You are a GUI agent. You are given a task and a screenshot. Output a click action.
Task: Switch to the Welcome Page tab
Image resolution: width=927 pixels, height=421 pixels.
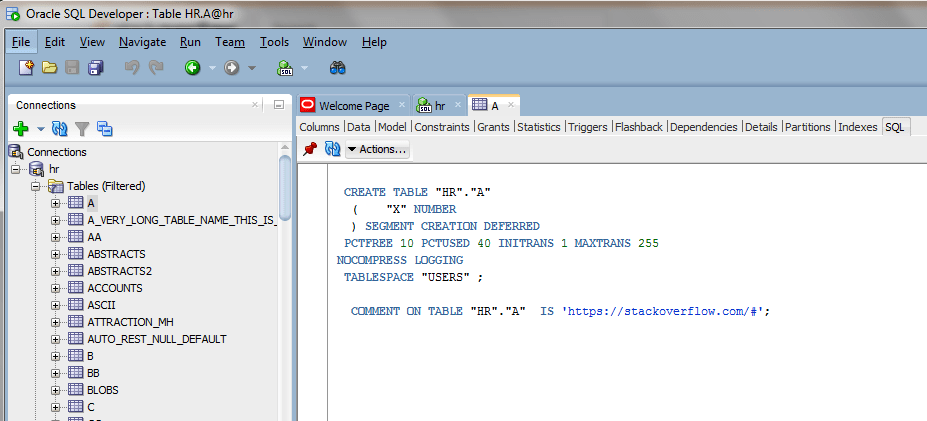point(354,105)
